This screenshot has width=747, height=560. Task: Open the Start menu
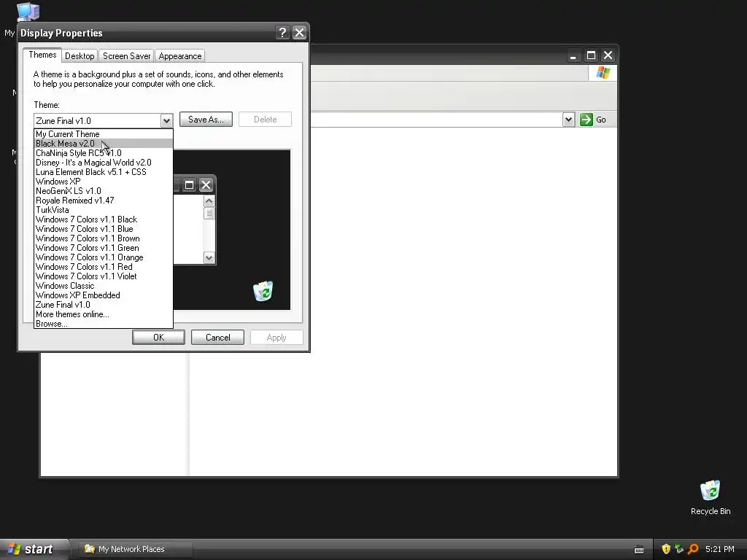(x=34, y=549)
